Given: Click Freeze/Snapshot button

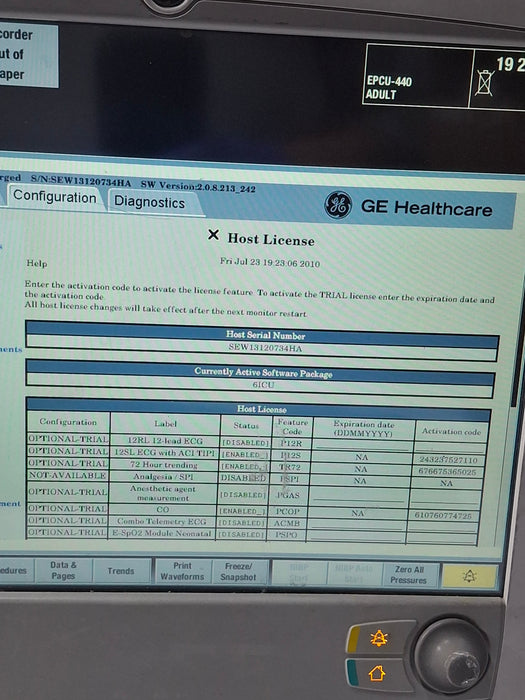Looking at the screenshot, I should coord(239,572).
